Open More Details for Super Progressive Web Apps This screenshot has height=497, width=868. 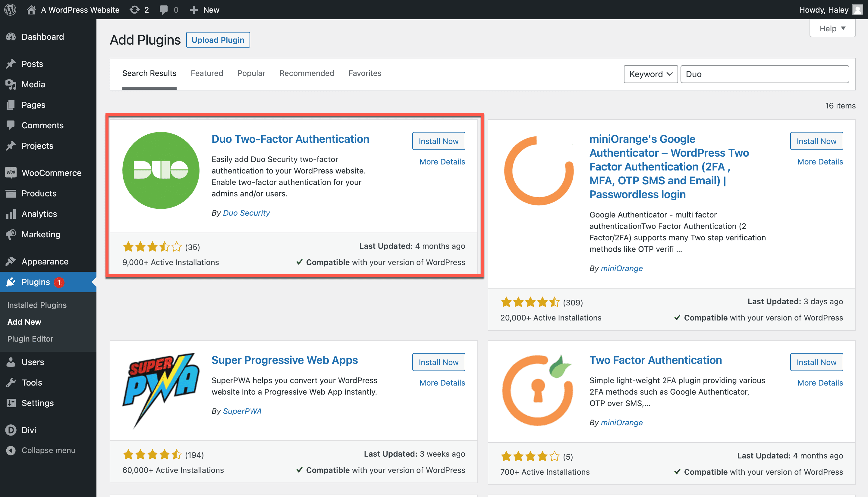tap(442, 383)
